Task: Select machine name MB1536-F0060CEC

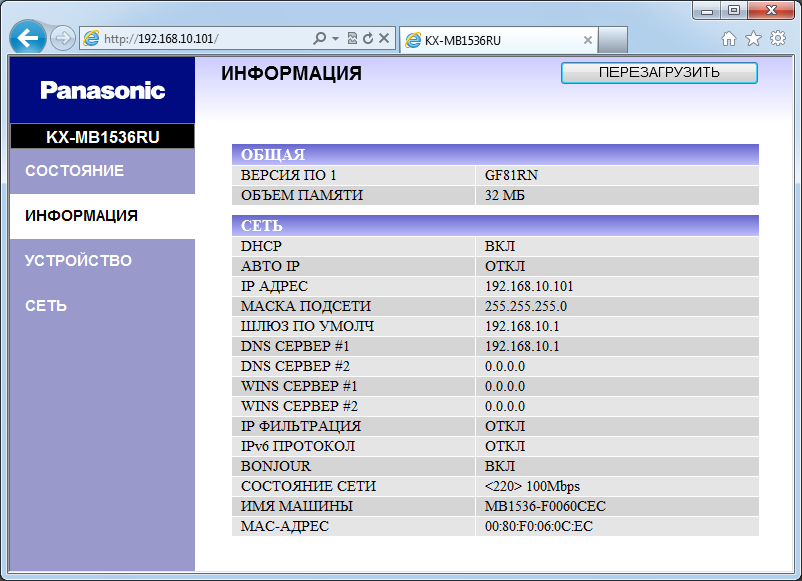Action: [545, 505]
